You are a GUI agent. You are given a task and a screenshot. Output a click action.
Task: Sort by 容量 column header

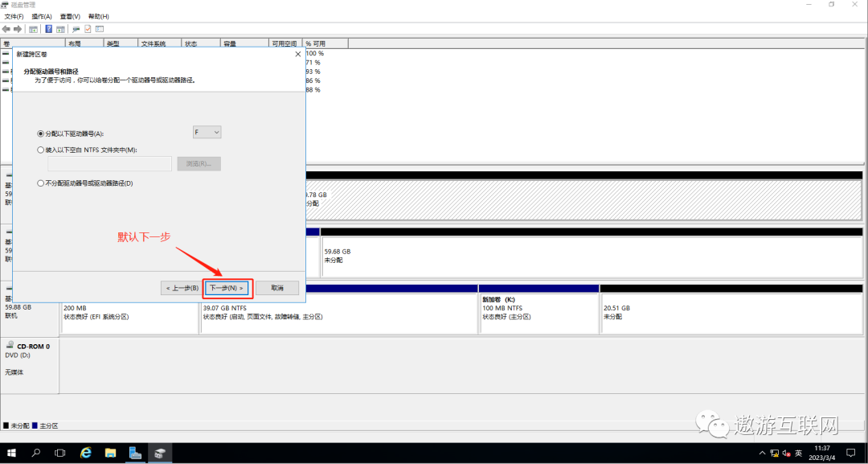(244, 43)
